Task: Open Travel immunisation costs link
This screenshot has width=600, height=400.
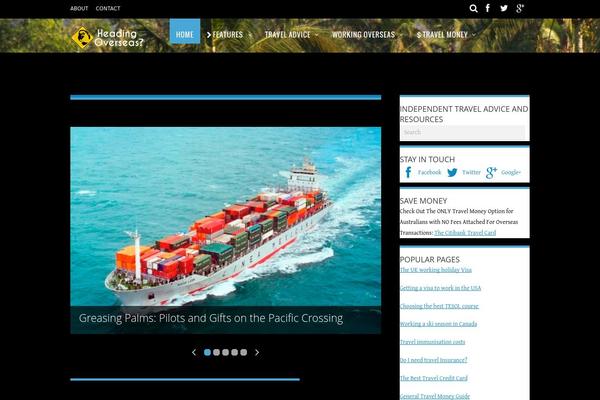Action: pyautogui.click(x=432, y=342)
